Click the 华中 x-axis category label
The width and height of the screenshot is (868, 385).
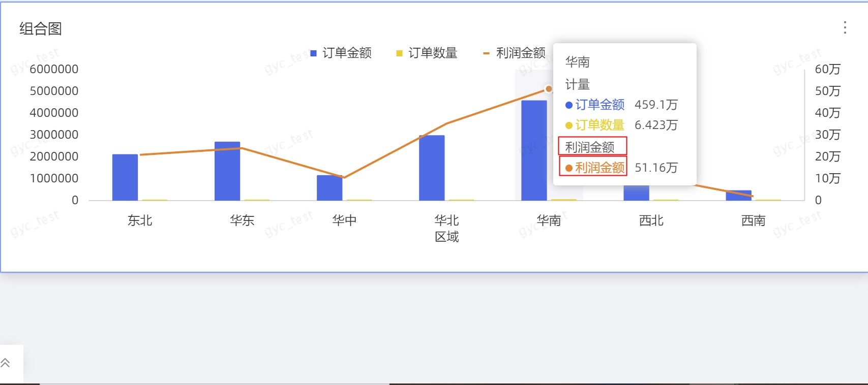344,220
